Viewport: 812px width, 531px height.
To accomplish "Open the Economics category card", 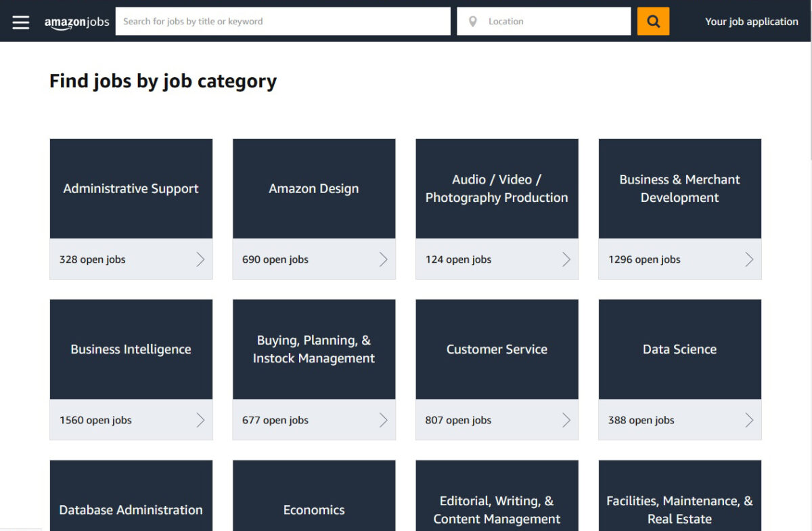I will [x=314, y=496].
